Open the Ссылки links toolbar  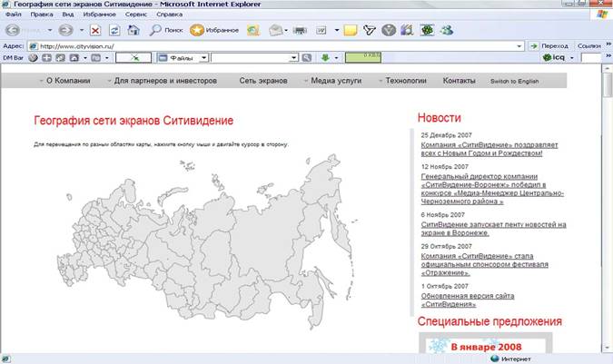click(x=588, y=46)
